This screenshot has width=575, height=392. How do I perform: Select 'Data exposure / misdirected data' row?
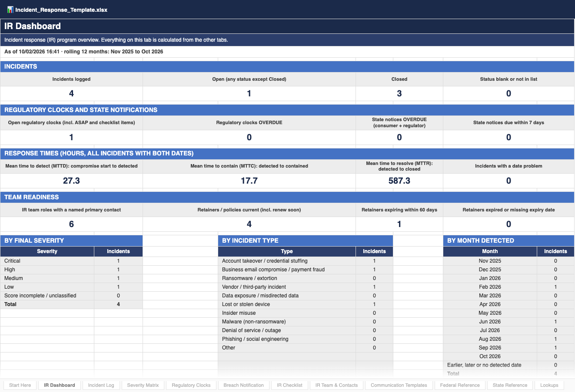pos(305,296)
